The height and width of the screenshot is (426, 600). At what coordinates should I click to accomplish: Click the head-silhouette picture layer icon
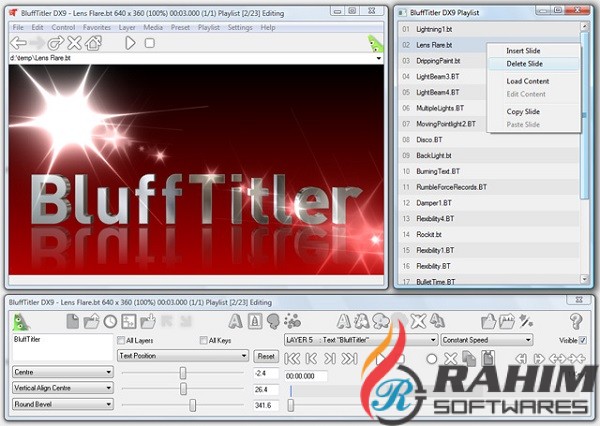pos(273,322)
